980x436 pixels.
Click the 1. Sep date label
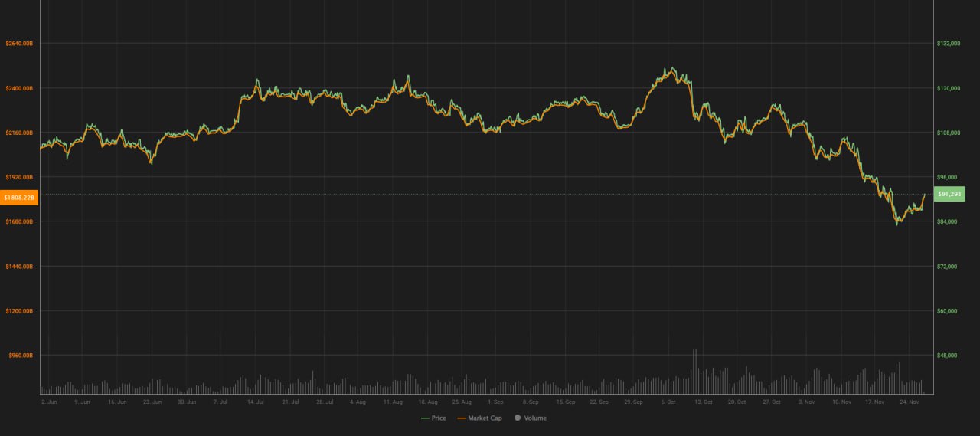(495, 402)
